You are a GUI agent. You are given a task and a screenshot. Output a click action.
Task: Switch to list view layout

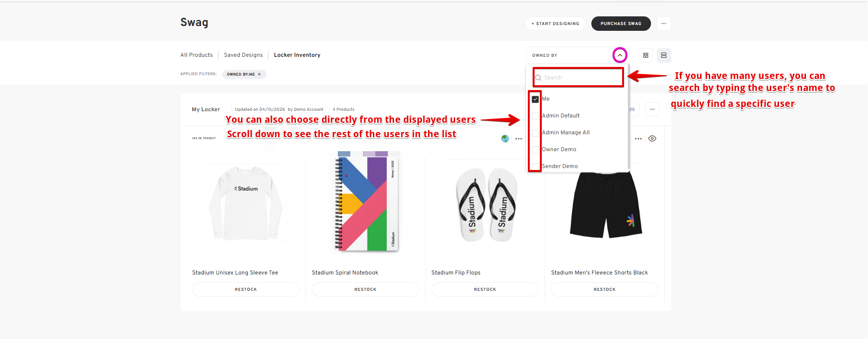(x=664, y=55)
